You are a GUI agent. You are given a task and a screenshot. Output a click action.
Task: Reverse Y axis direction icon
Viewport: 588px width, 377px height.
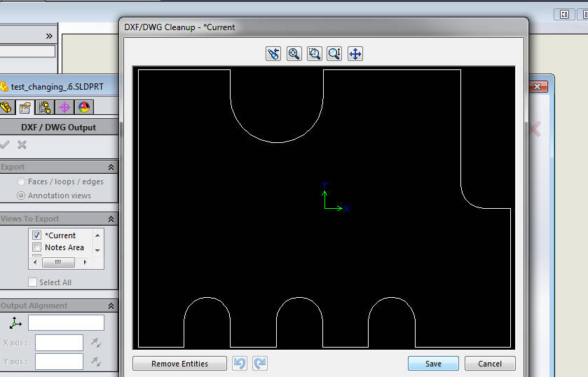(96, 362)
